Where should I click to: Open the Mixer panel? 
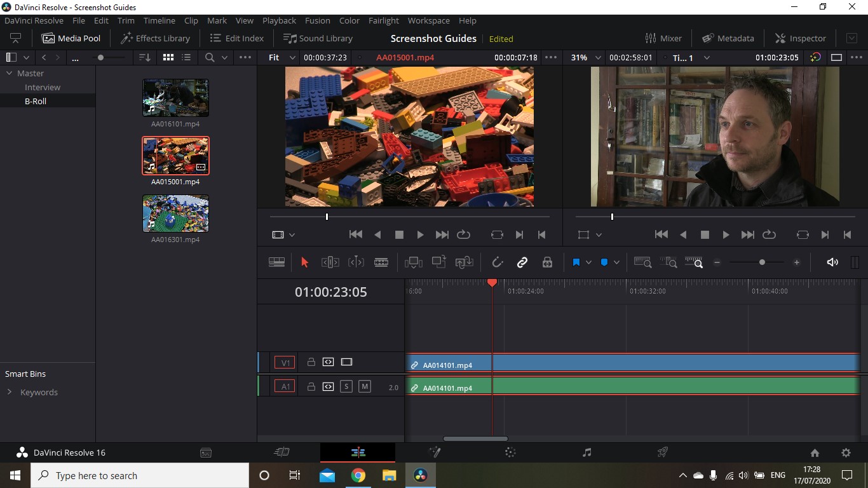click(663, 38)
